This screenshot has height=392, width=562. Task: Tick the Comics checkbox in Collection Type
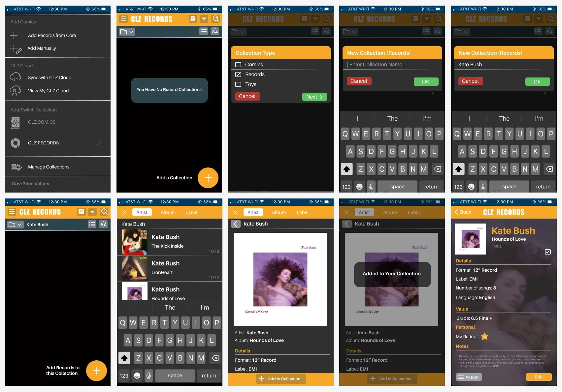click(238, 65)
